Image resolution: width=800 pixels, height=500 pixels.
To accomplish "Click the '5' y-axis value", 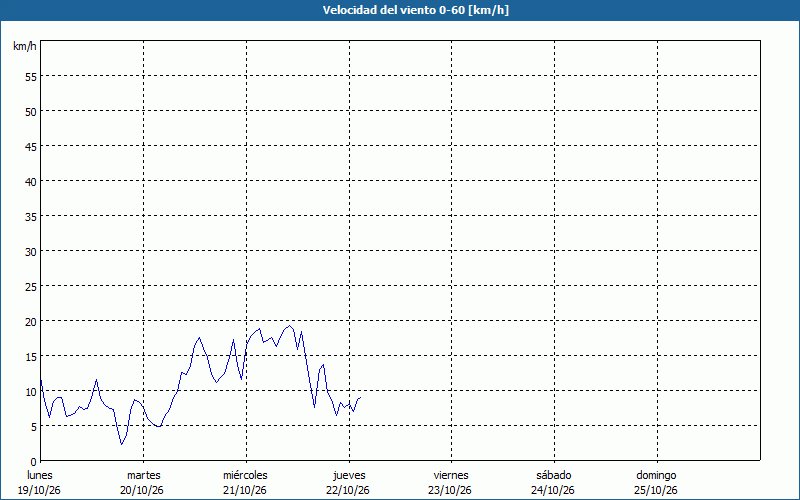I will (34, 427).
